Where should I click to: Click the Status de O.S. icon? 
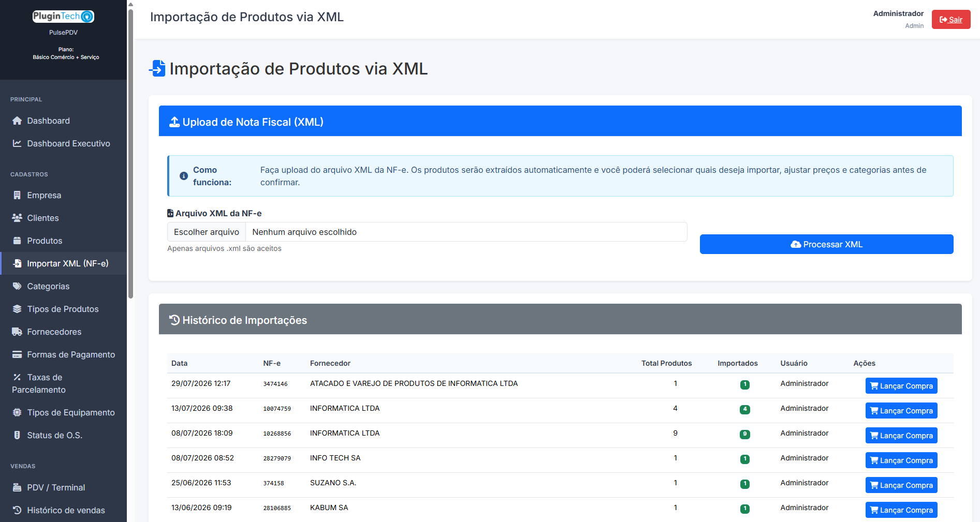(17, 435)
